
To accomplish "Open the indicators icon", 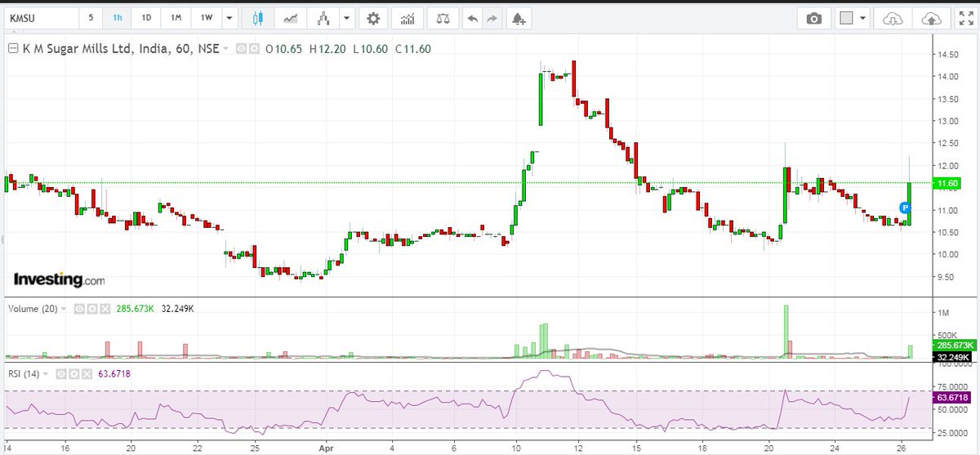I will point(408,17).
